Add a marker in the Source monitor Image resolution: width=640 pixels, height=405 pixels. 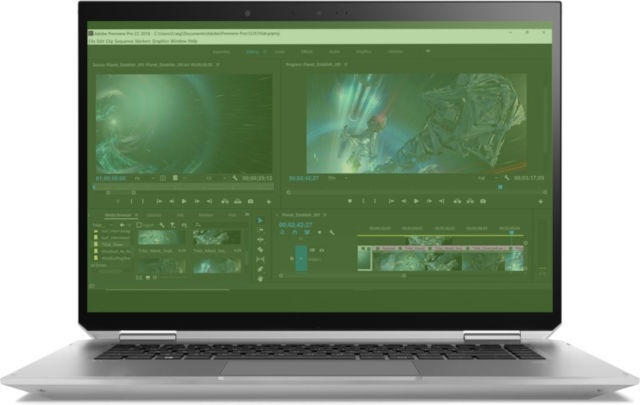pos(118,201)
